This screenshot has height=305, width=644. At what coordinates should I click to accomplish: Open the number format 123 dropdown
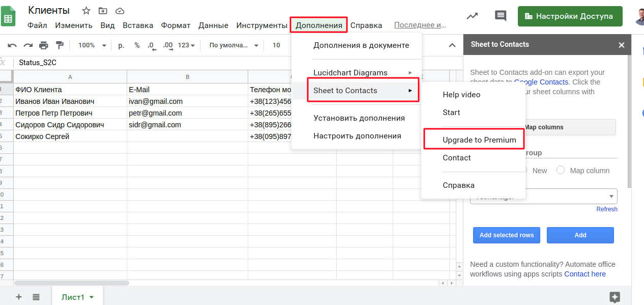tap(187, 45)
